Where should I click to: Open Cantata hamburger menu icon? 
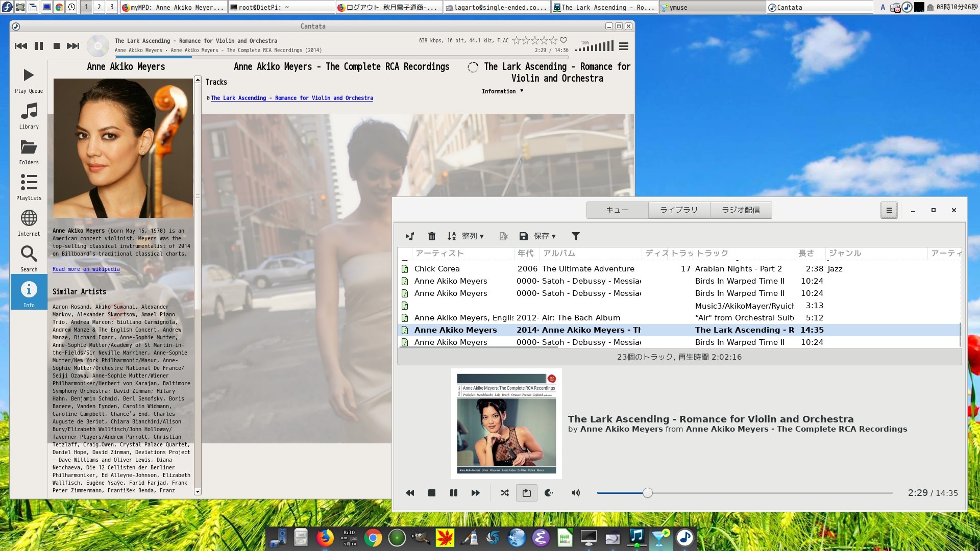click(x=623, y=46)
